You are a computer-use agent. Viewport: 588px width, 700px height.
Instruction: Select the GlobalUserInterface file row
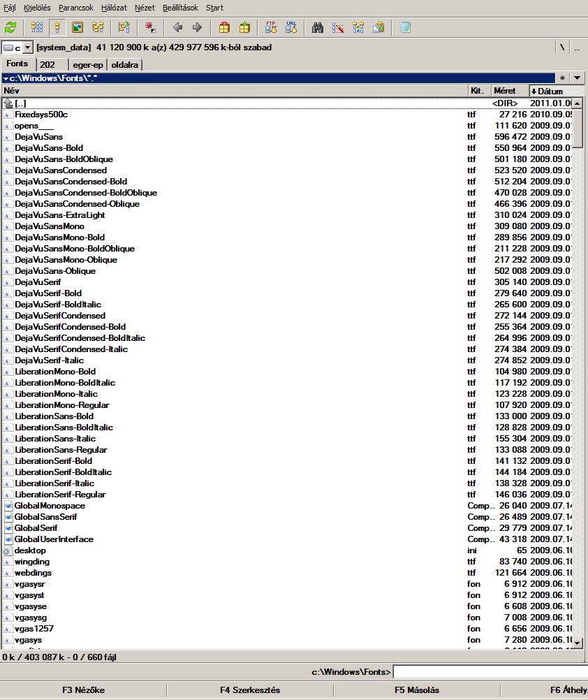287,539
